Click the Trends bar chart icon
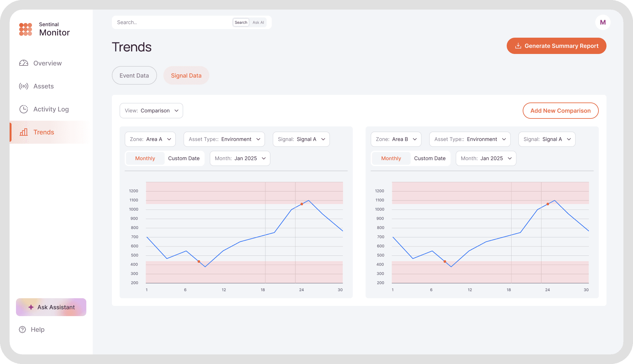 24,132
